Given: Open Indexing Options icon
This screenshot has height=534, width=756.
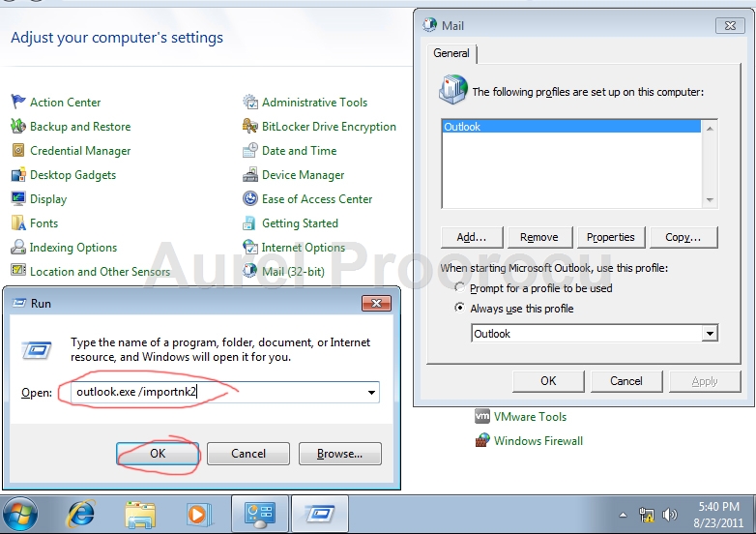Looking at the screenshot, I should coord(17,247).
